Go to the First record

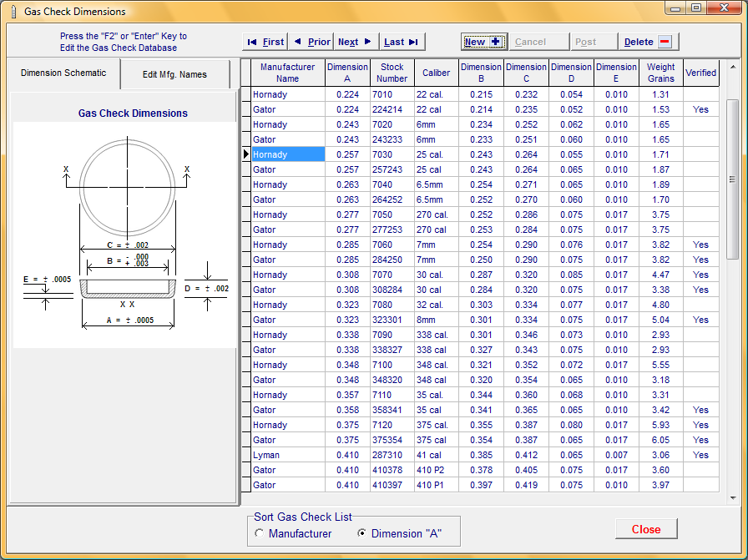tap(265, 42)
